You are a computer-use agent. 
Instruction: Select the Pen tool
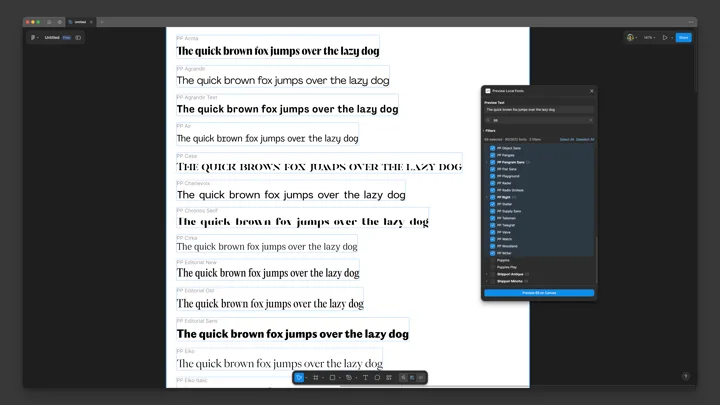pyautogui.click(x=349, y=377)
